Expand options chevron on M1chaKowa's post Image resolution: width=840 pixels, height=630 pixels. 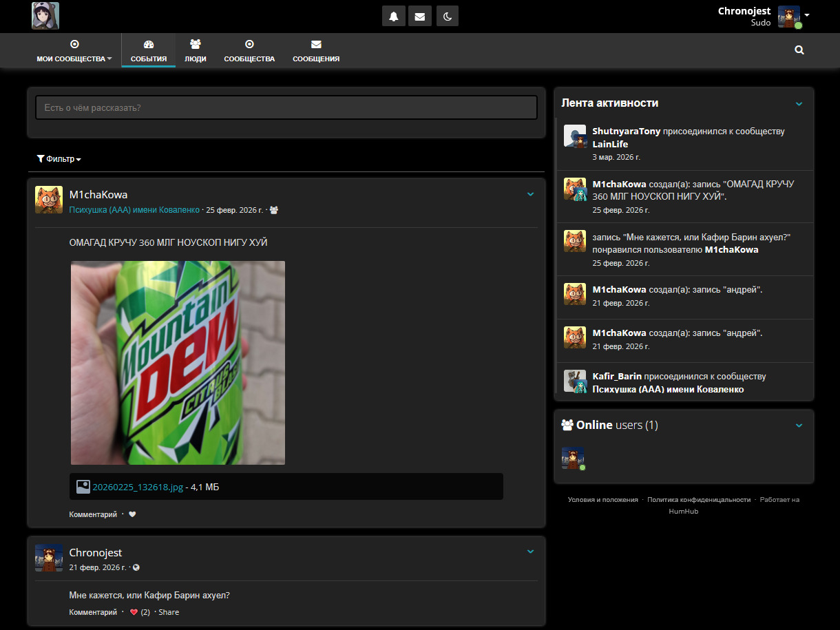[x=530, y=195]
